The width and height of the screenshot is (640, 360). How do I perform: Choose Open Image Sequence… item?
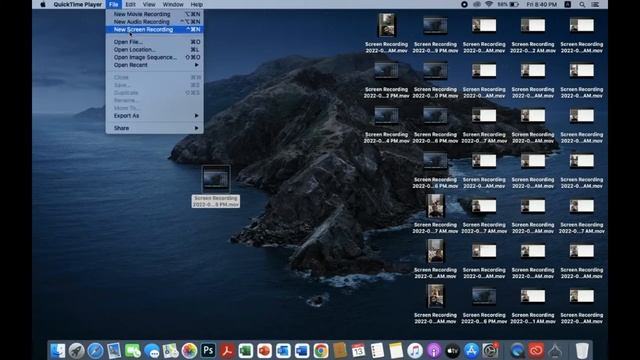154,57
